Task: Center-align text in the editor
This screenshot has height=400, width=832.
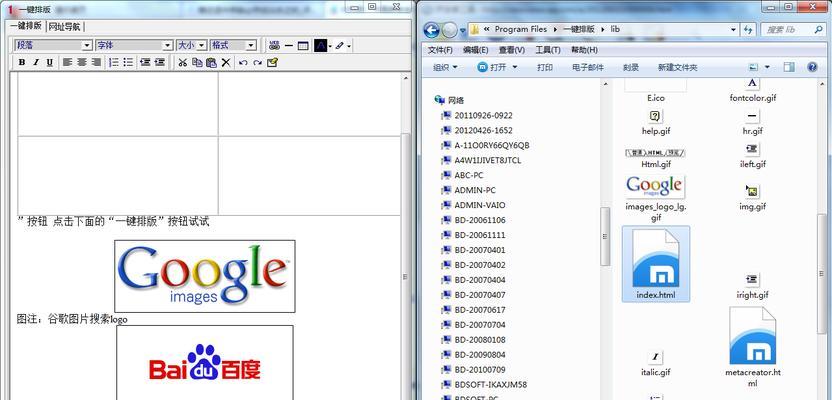Action: (82, 63)
